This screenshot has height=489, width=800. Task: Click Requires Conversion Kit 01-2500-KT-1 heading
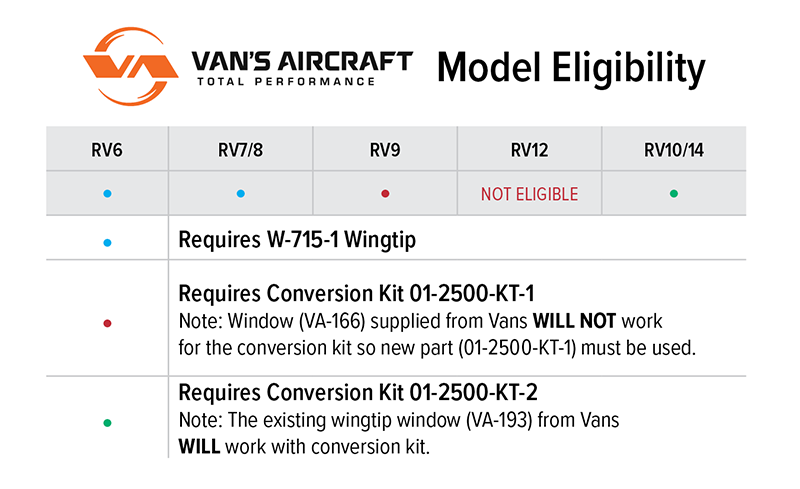click(x=356, y=294)
